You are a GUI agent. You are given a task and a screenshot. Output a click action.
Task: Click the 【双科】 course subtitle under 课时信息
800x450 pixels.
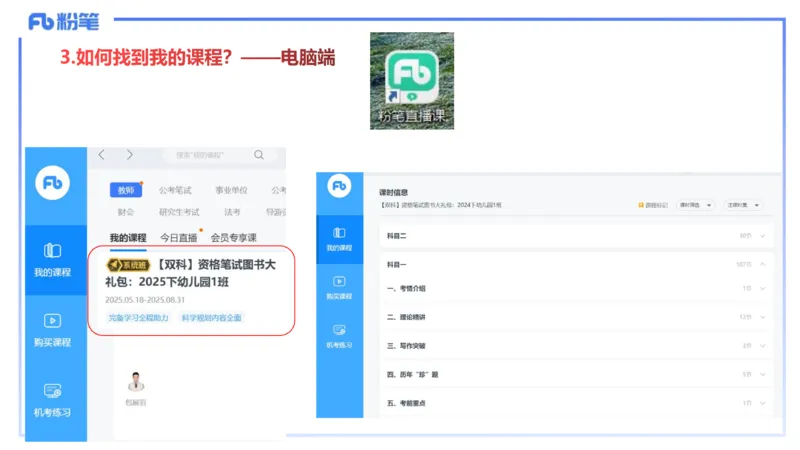(440, 205)
